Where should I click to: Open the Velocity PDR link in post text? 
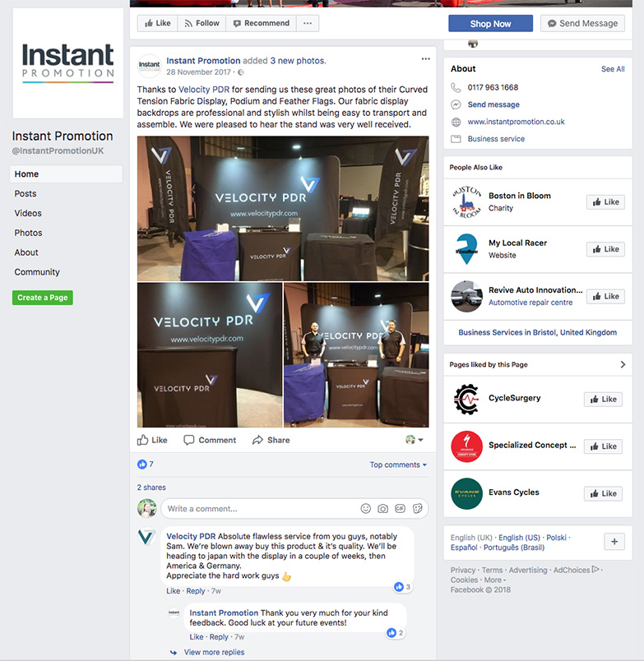204,90
